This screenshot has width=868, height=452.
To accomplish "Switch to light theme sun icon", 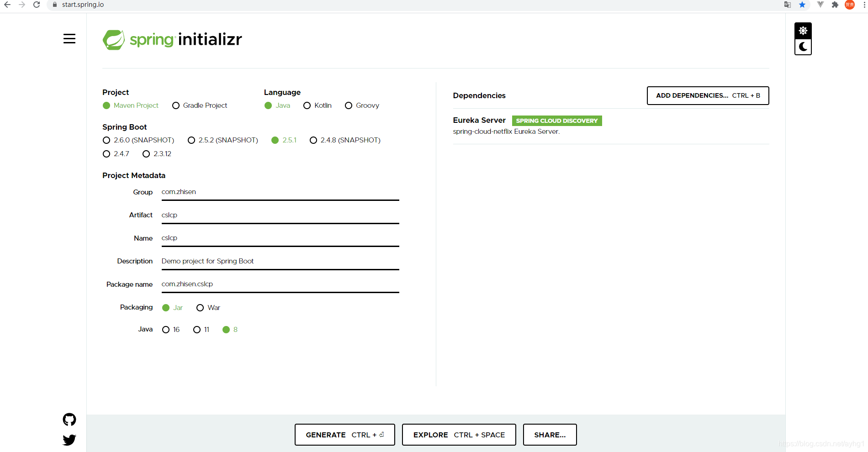I will coord(803,31).
